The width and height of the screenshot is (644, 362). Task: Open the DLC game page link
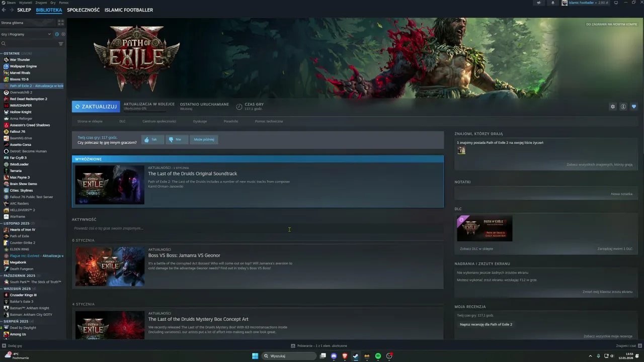pyautogui.click(x=122, y=121)
